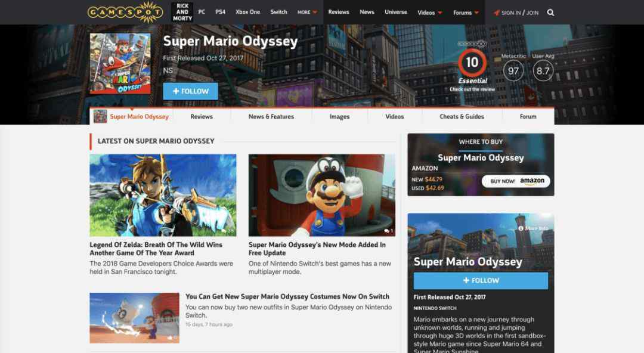Open the Xbox One menu item
This screenshot has height=353, width=644.
(x=247, y=12)
